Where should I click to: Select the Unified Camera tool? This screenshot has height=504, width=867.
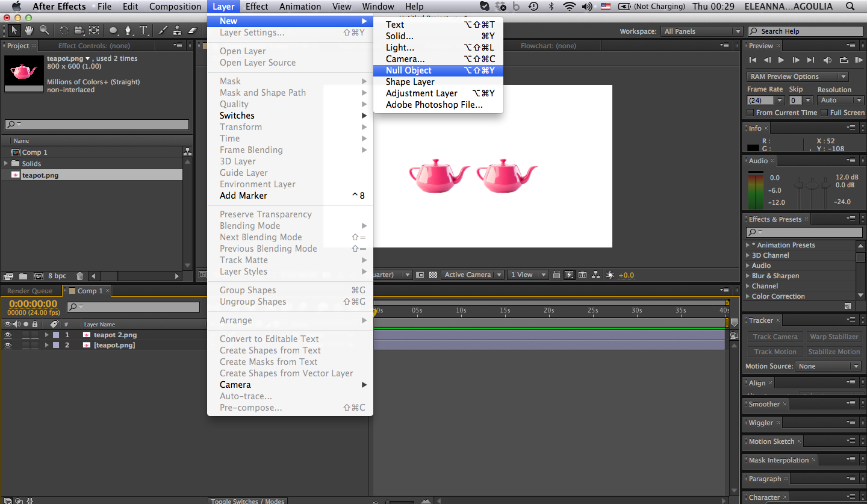click(x=79, y=30)
